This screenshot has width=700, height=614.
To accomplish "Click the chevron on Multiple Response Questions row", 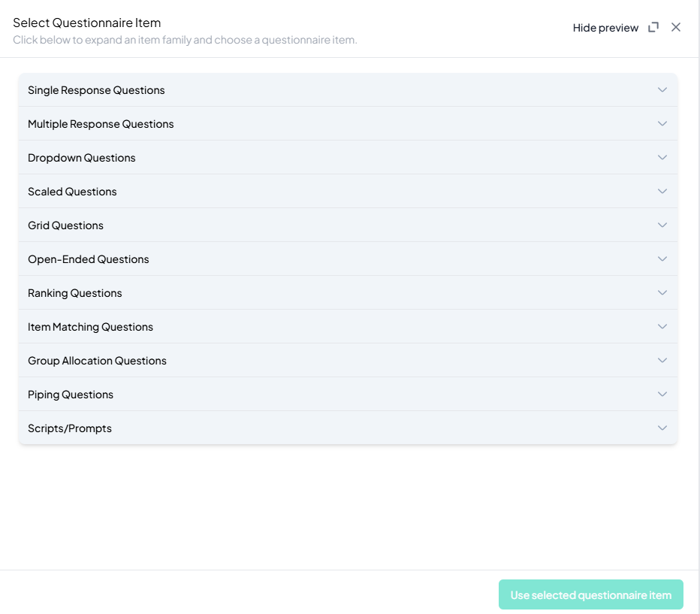I will pyautogui.click(x=662, y=124).
